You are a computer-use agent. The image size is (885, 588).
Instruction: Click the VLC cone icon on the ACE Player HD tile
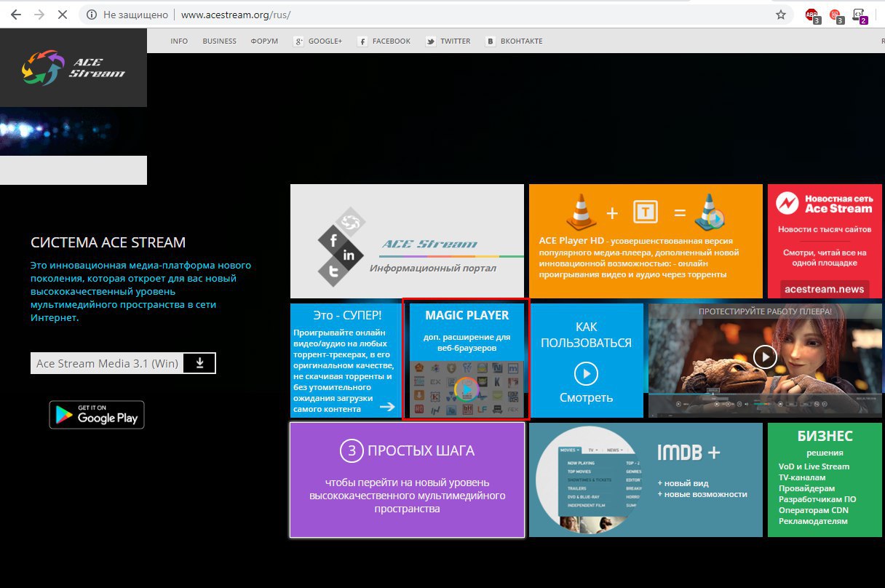580,212
